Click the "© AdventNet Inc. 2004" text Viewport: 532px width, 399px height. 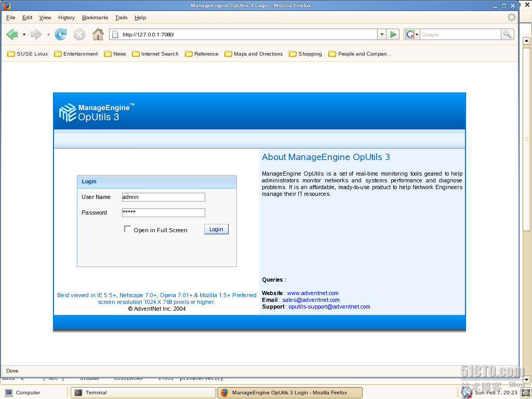[157, 309]
